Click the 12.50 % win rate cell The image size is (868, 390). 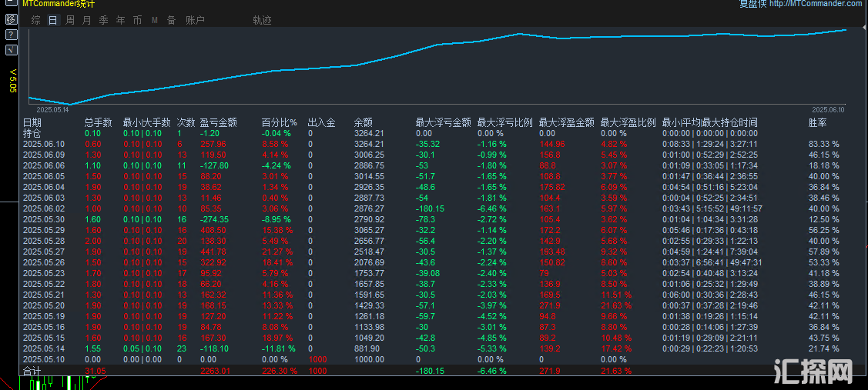pos(824,219)
